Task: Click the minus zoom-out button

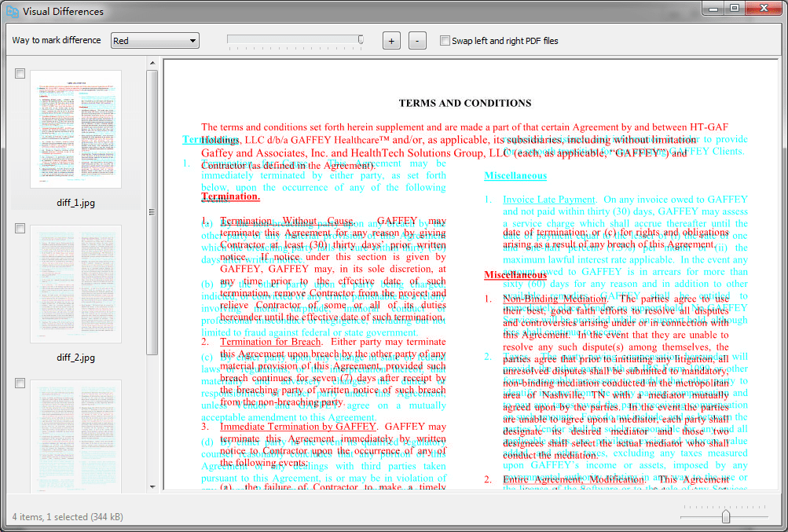Action: 417,41
